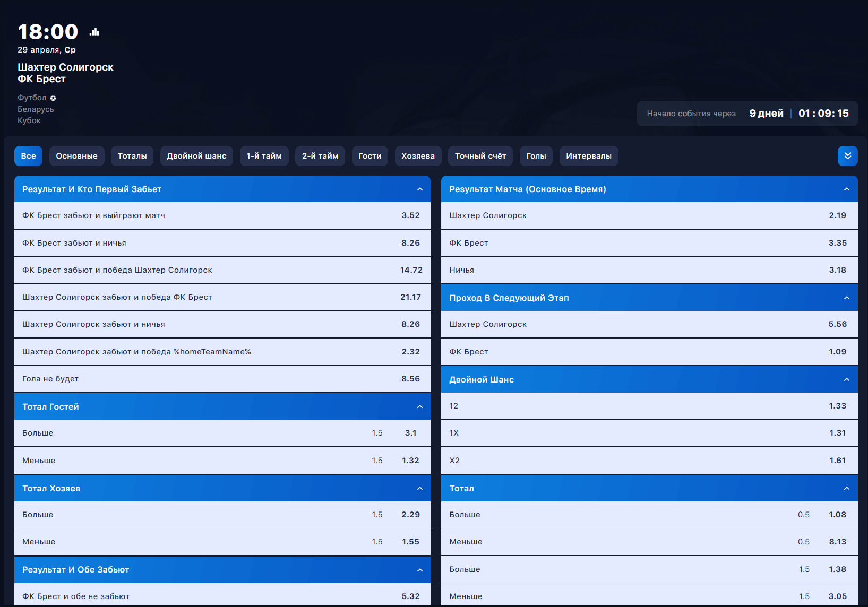The width and height of the screenshot is (868, 607).
Task: Open the Интервалы tab
Action: (x=589, y=156)
